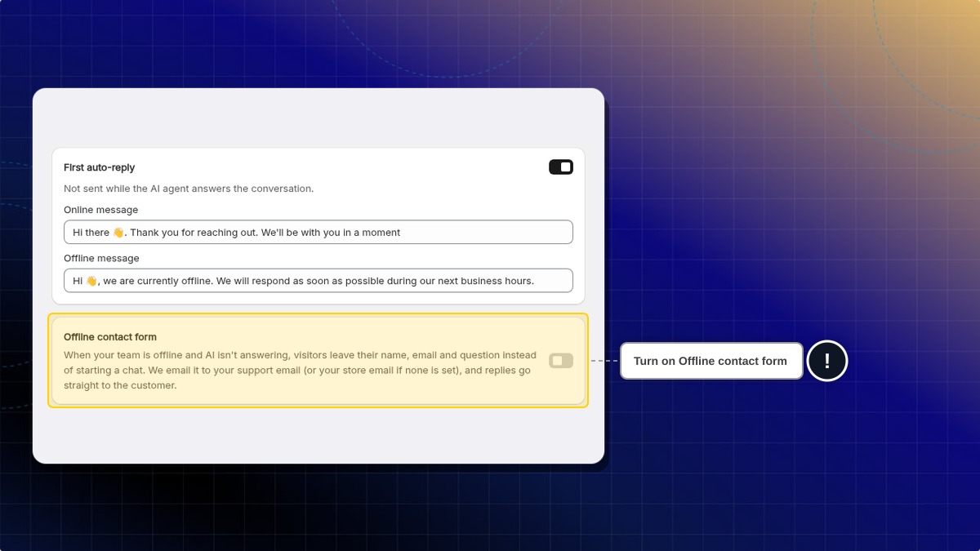This screenshot has height=551, width=980.
Task: Disable the First auto-reply toggle
Action: (x=561, y=167)
